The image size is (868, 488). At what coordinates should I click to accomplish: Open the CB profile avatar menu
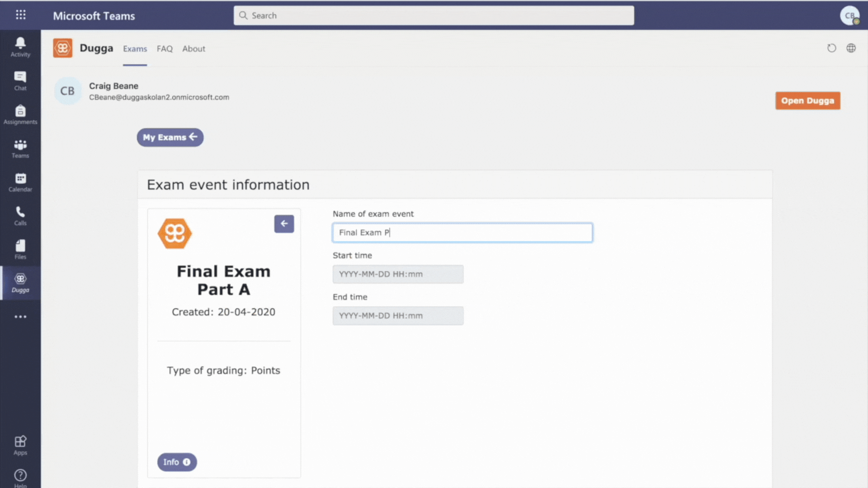[x=850, y=15]
